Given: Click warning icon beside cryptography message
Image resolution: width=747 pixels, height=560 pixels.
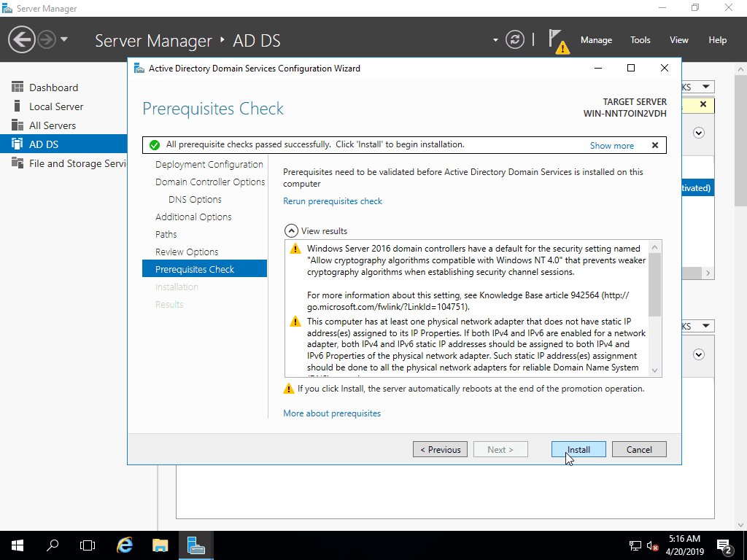Looking at the screenshot, I should (x=295, y=249).
